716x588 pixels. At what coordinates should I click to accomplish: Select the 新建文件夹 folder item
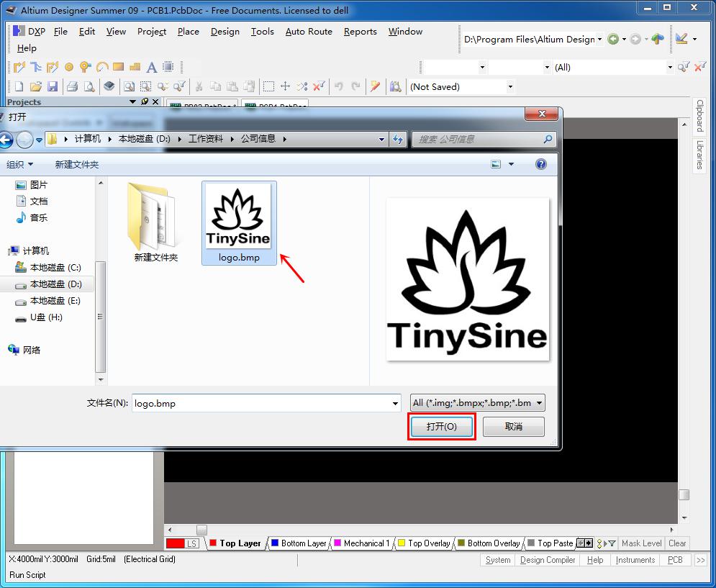coord(155,223)
